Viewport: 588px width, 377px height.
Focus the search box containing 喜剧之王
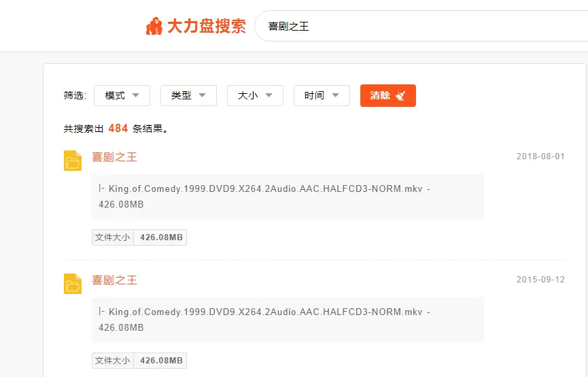point(421,26)
